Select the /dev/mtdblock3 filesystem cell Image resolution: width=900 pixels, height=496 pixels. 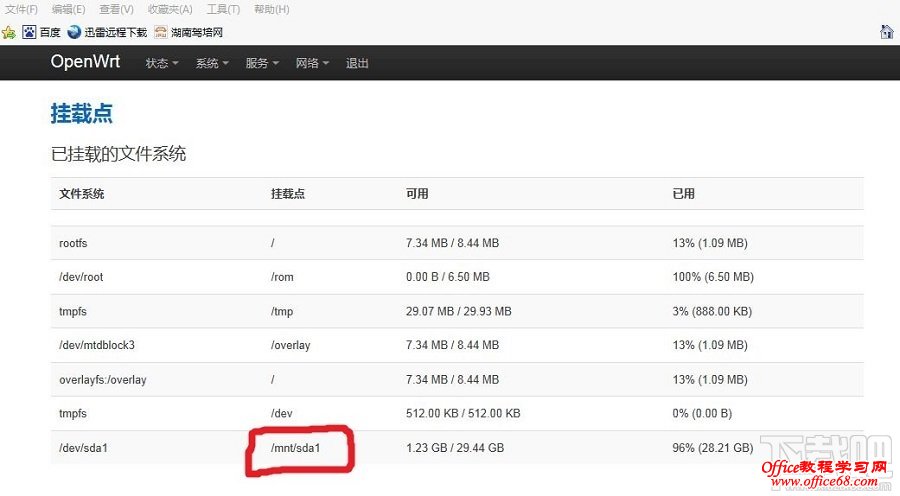coord(96,345)
